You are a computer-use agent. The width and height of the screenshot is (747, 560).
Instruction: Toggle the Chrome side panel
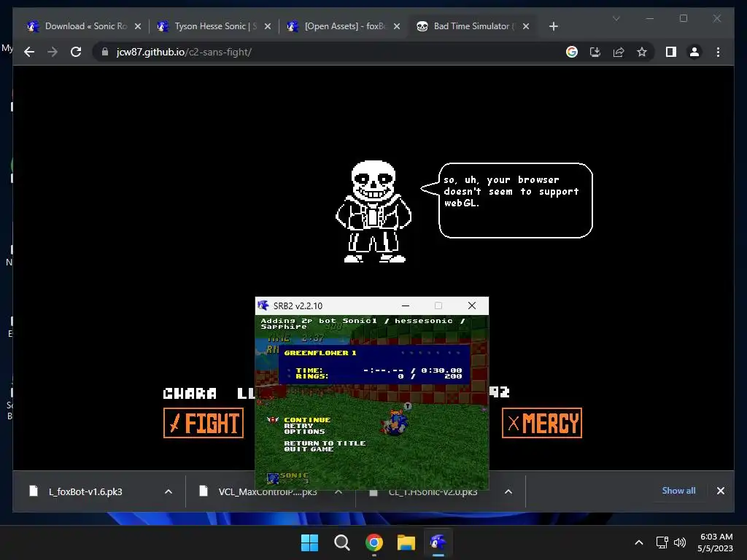pos(671,52)
